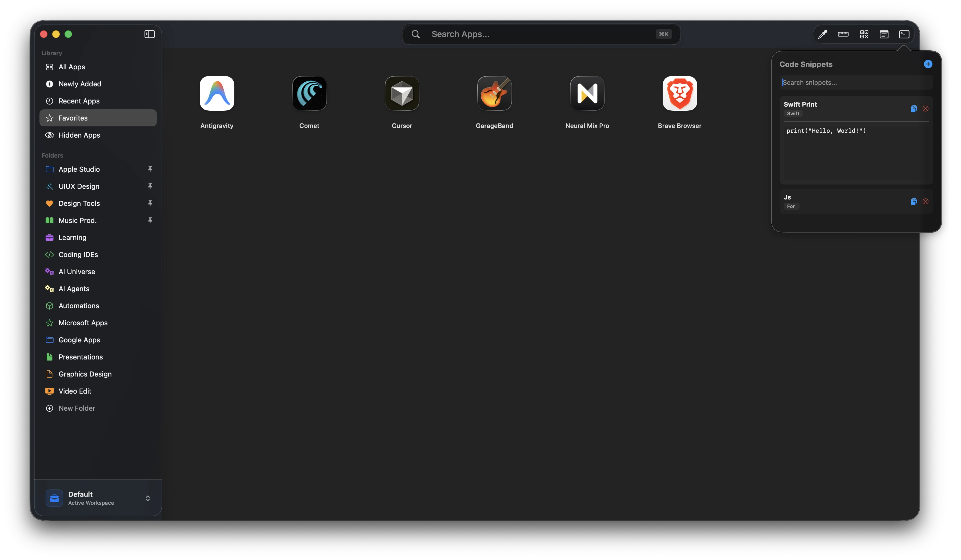Open the Learning folder
This screenshot has width=961, height=560.
pyautogui.click(x=98, y=238)
